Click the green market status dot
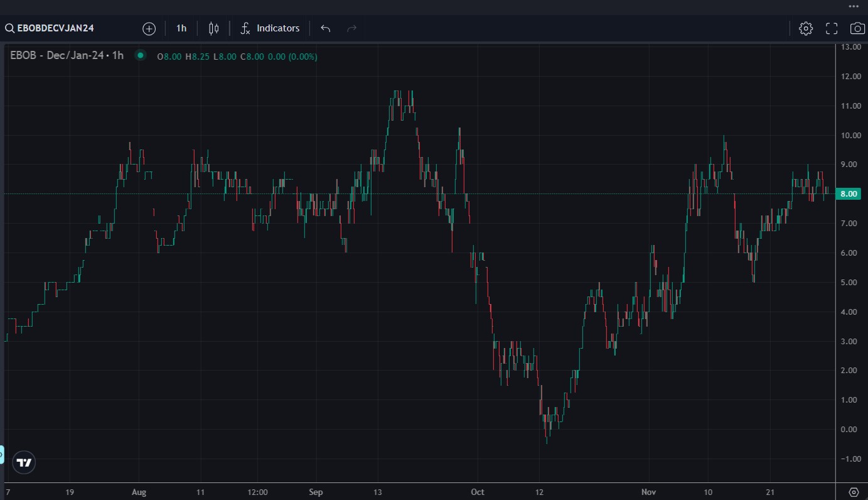The width and height of the screenshot is (868, 500). 141,56
